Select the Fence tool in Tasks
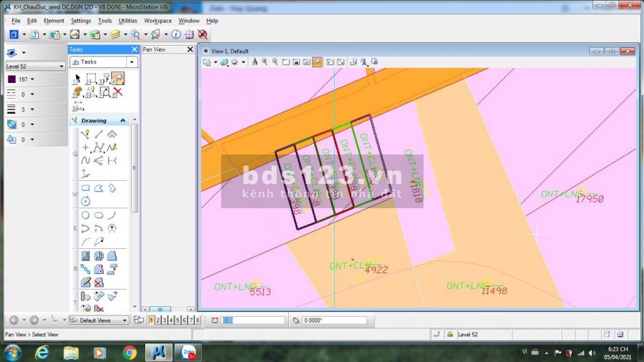This screenshot has width=644, height=362. [91, 79]
